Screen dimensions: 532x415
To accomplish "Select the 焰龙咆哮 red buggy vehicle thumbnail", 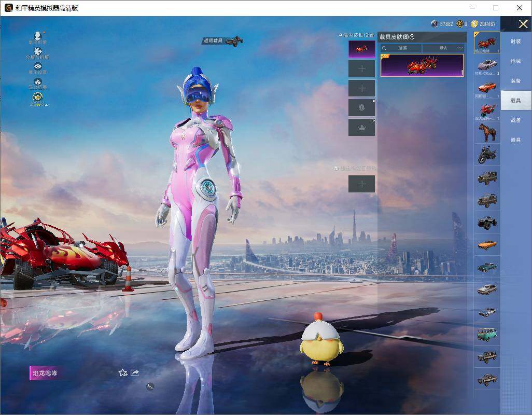I will tap(487, 43).
